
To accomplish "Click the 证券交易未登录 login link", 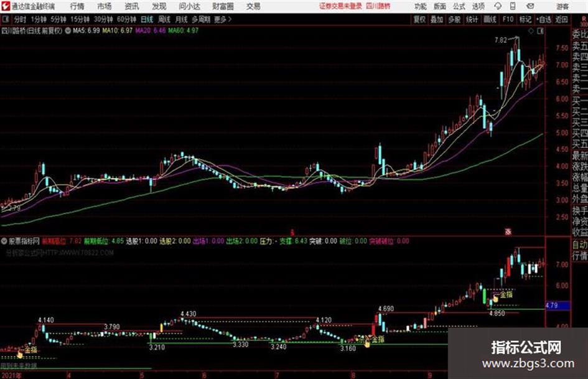I will [x=340, y=6].
